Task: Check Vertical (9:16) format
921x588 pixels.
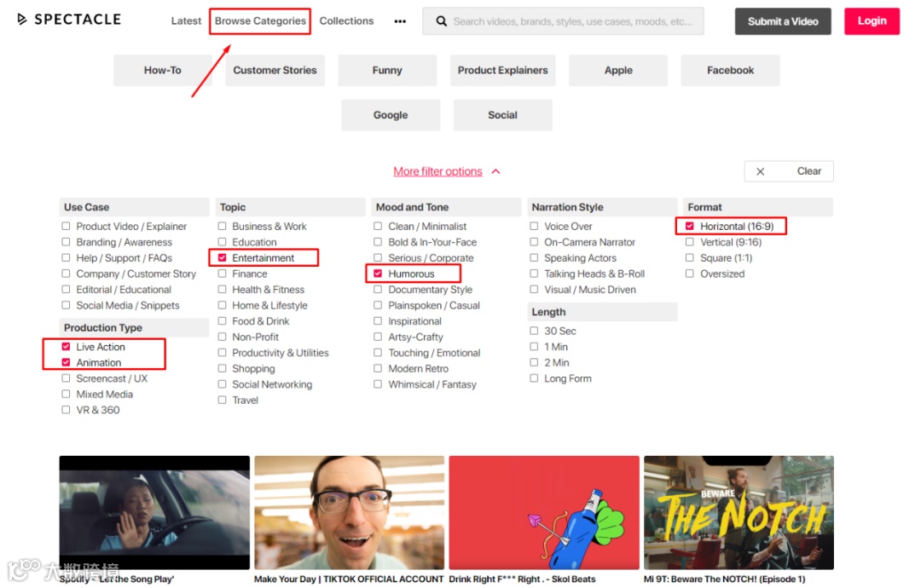Action: 690,242
